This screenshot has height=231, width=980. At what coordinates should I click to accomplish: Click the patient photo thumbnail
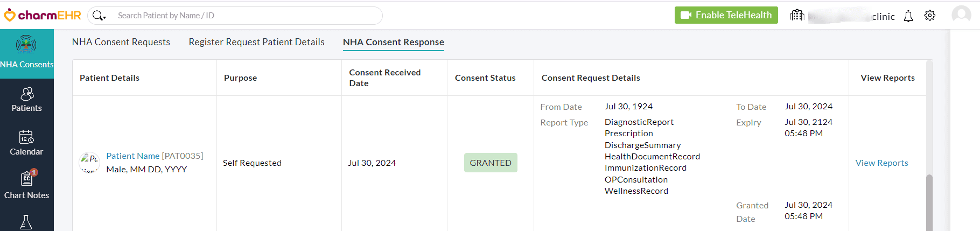pos(89,162)
